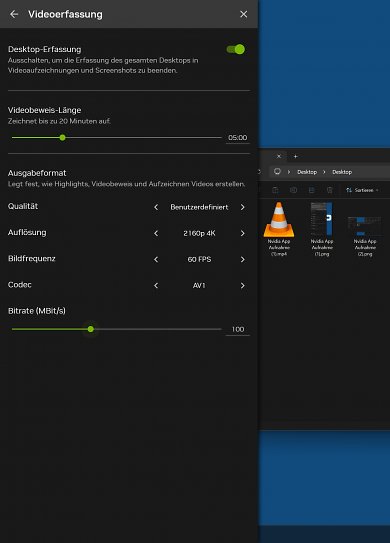Image resolution: width=390 pixels, height=543 pixels.
Task: Click last Desktop breadcrumb in Explorer address bar
Action: tap(342, 172)
